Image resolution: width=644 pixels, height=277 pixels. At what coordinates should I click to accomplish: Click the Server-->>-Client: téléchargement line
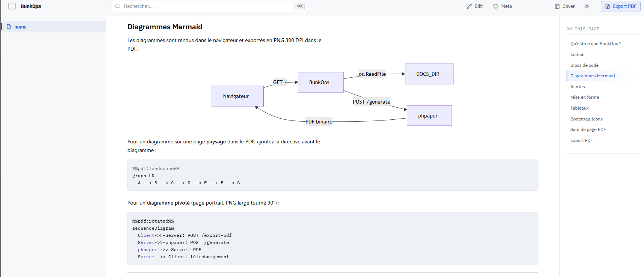click(183, 257)
